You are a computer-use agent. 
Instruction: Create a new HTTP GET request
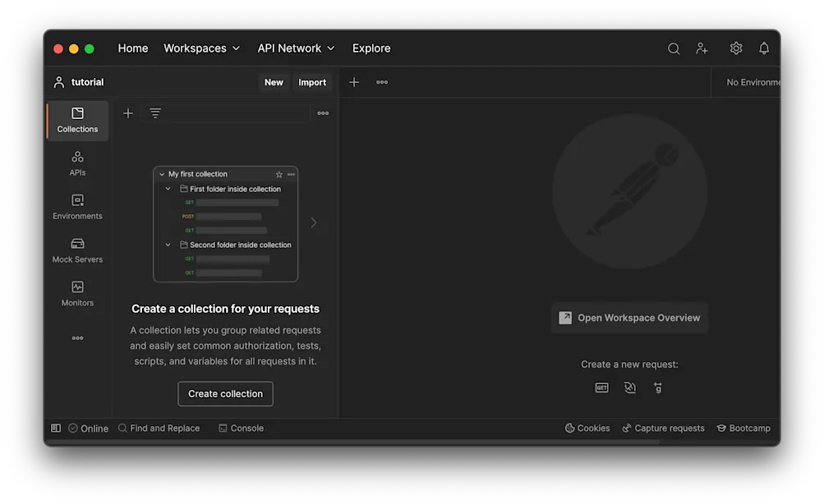click(x=601, y=387)
